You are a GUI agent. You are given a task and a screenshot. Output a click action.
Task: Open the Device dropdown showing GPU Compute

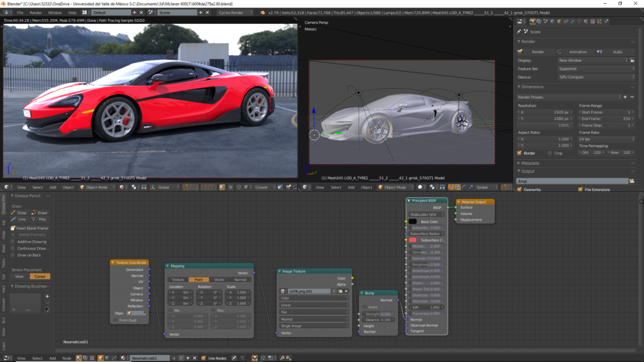[x=595, y=77]
